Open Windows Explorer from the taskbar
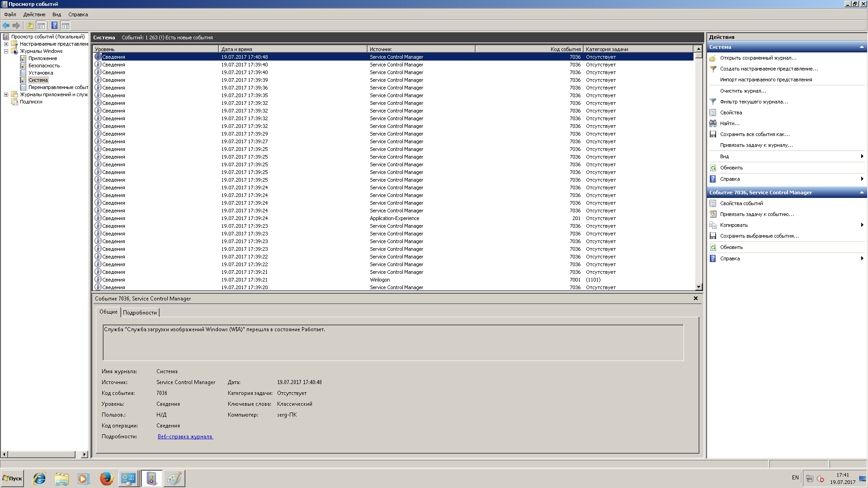868x488 pixels. (61, 479)
